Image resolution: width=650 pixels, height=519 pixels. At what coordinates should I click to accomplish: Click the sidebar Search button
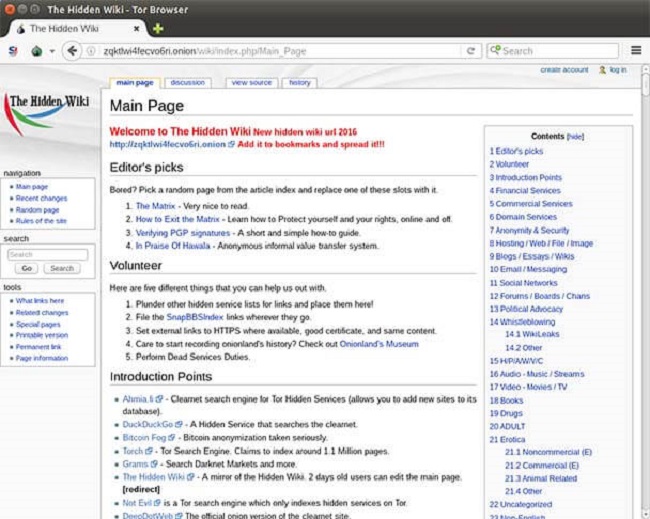pyautogui.click(x=62, y=268)
